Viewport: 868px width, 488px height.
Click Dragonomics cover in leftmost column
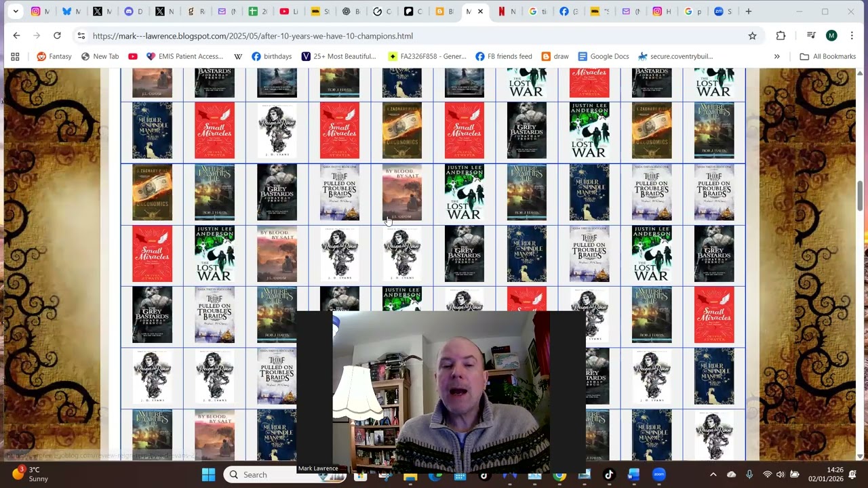(x=152, y=192)
